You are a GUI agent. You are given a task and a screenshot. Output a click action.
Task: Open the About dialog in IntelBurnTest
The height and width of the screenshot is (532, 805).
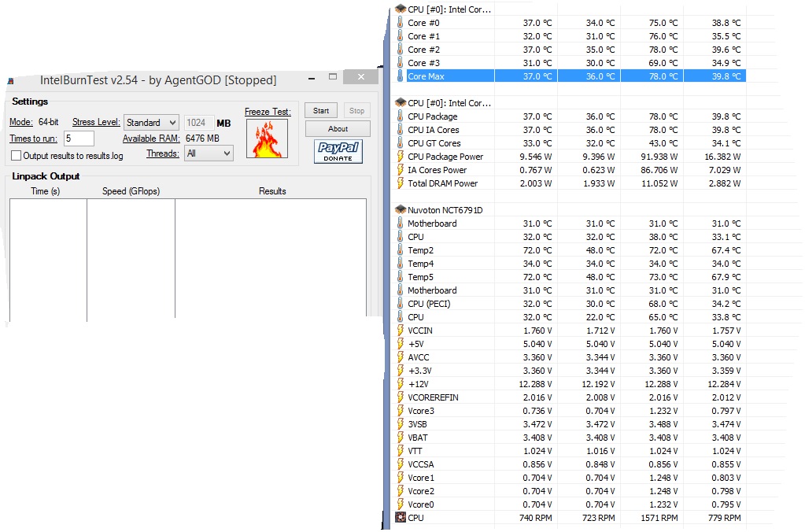(338, 129)
